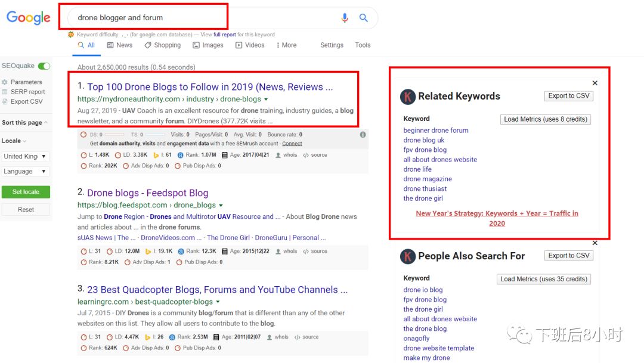Close the People Also Search For panel
This screenshot has width=644, height=363.
pyautogui.click(x=595, y=243)
